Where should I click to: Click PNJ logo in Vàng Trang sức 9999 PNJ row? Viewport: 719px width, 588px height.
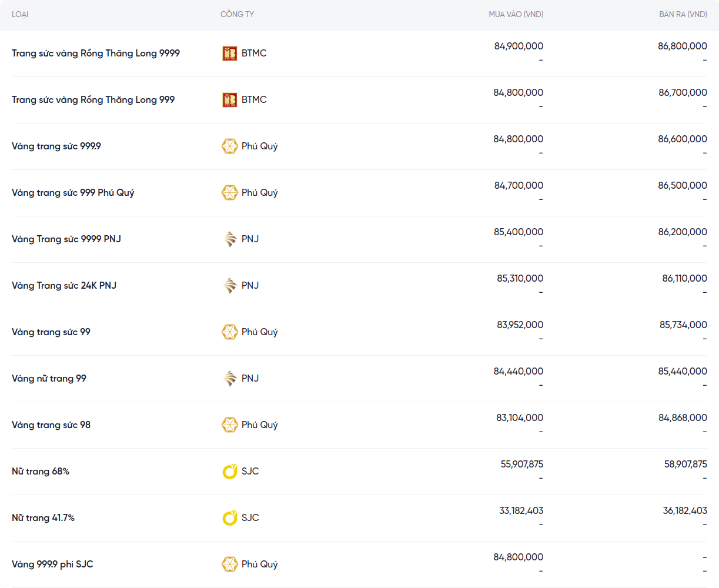229,239
